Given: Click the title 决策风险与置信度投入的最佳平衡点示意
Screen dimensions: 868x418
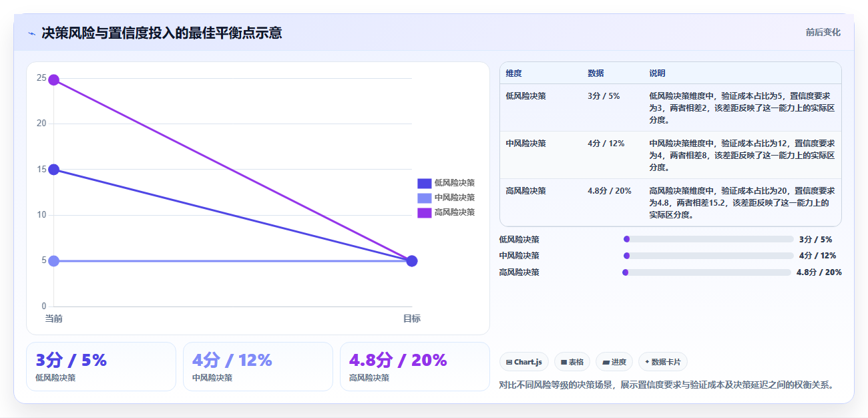Looking at the screenshot, I should pyautogui.click(x=162, y=33).
